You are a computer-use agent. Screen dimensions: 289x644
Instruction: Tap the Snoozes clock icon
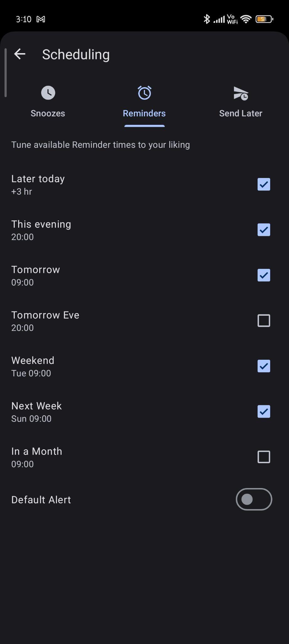[x=48, y=93]
